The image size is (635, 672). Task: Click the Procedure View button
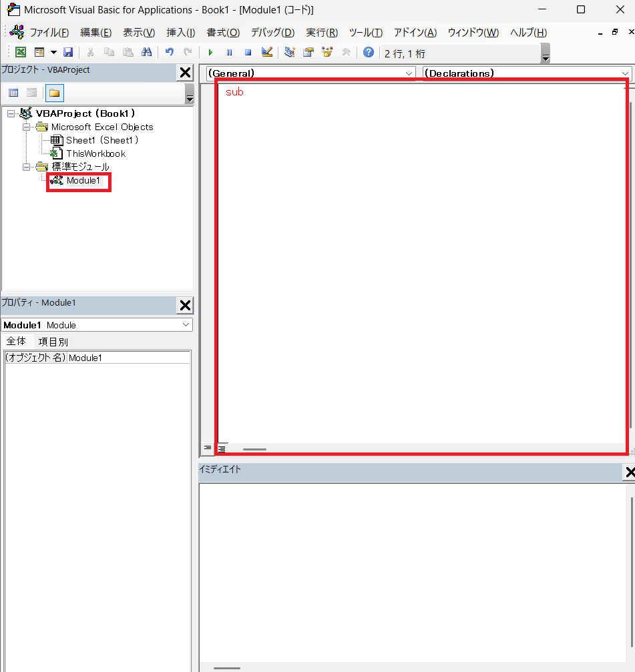[208, 448]
